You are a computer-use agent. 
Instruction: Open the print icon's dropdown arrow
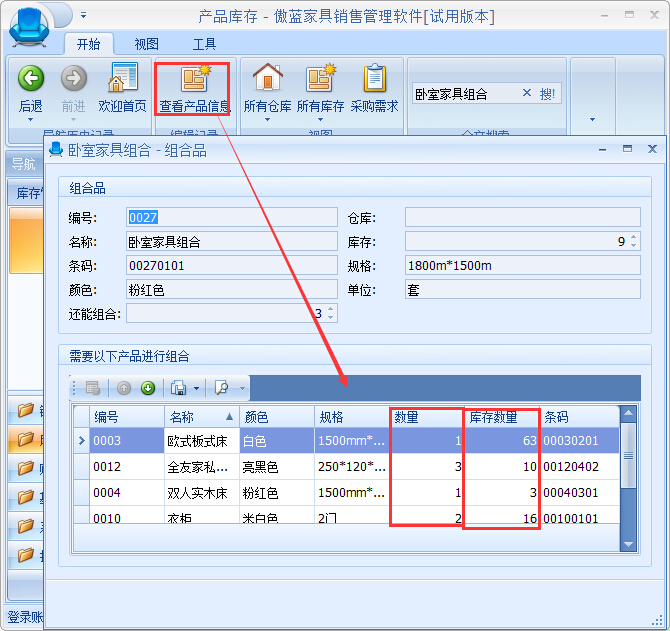coord(196,388)
